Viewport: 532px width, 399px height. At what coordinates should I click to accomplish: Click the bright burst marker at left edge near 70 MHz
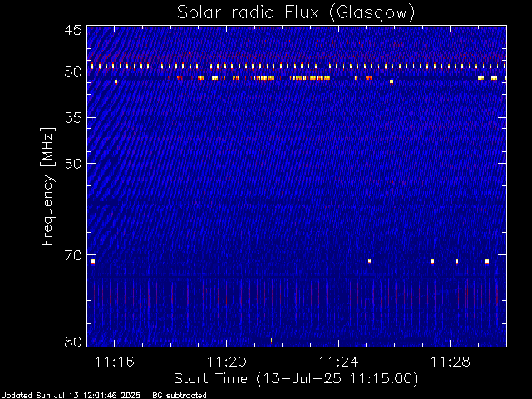(x=93, y=261)
